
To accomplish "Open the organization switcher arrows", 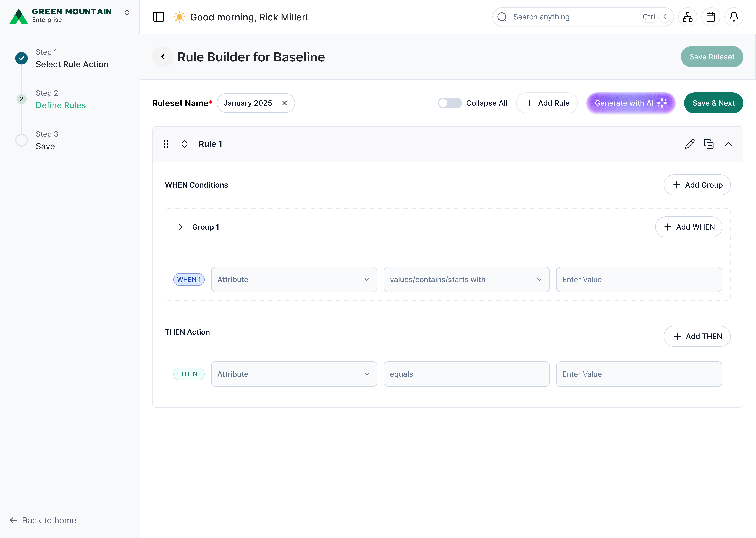I will [127, 13].
